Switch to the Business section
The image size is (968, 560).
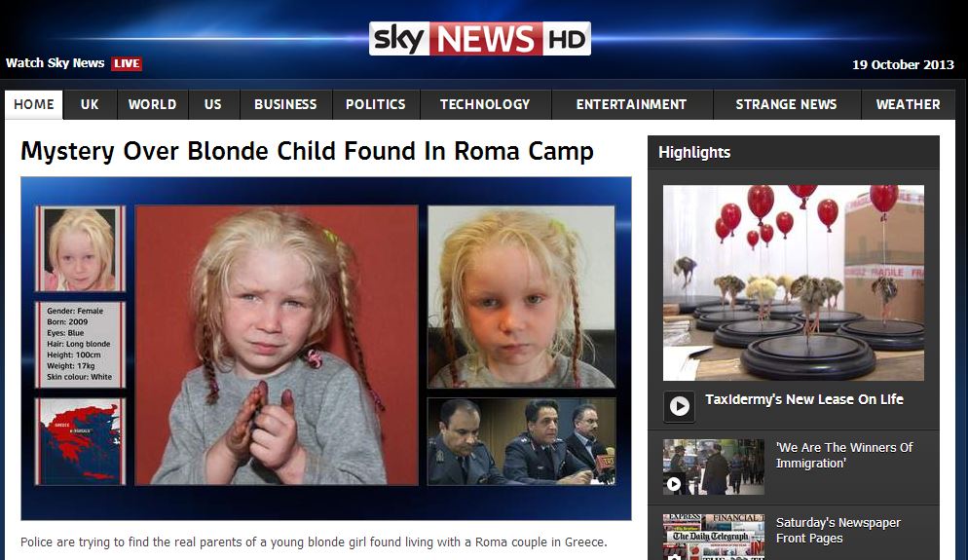point(285,105)
